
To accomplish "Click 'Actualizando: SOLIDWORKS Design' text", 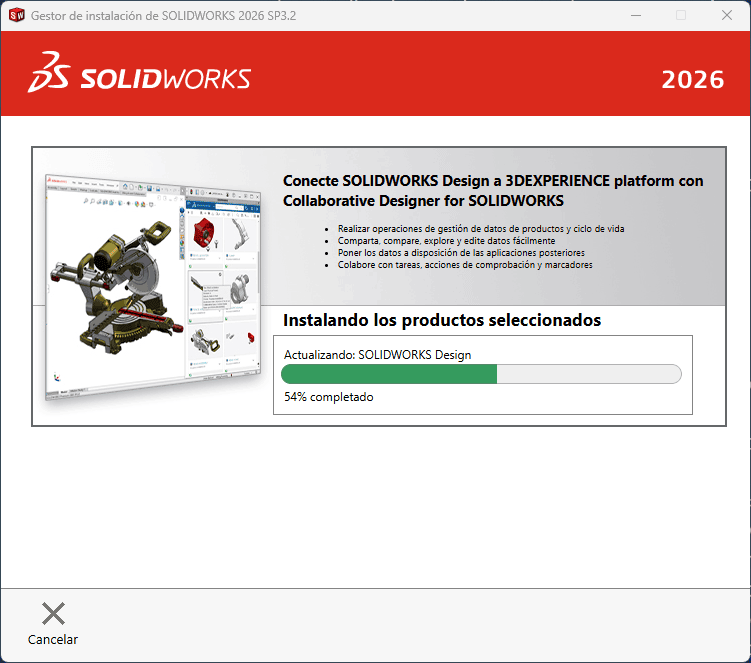I will point(377,355).
